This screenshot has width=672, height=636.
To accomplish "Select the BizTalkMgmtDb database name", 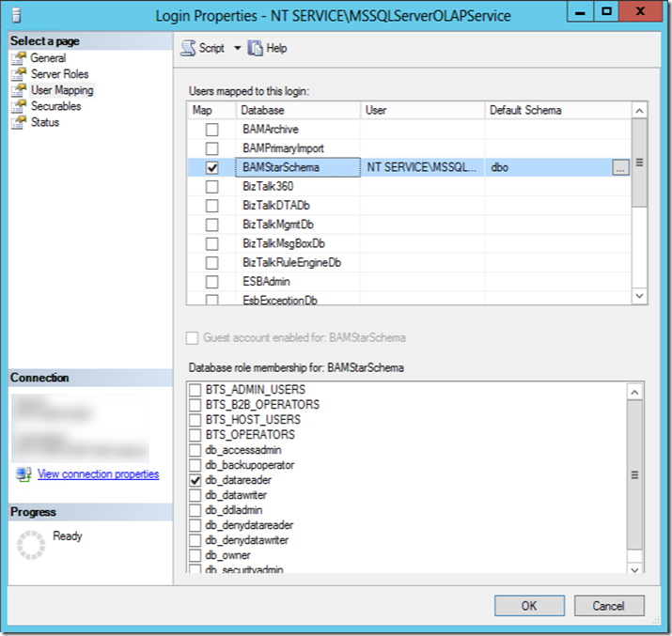I will [x=278, y=225].
